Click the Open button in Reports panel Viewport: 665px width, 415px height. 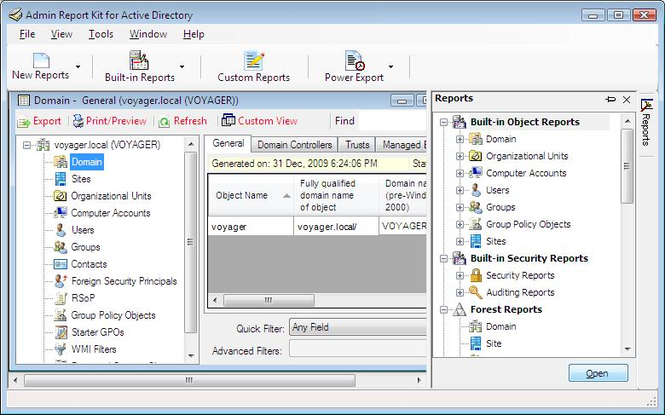coord(598,373)
